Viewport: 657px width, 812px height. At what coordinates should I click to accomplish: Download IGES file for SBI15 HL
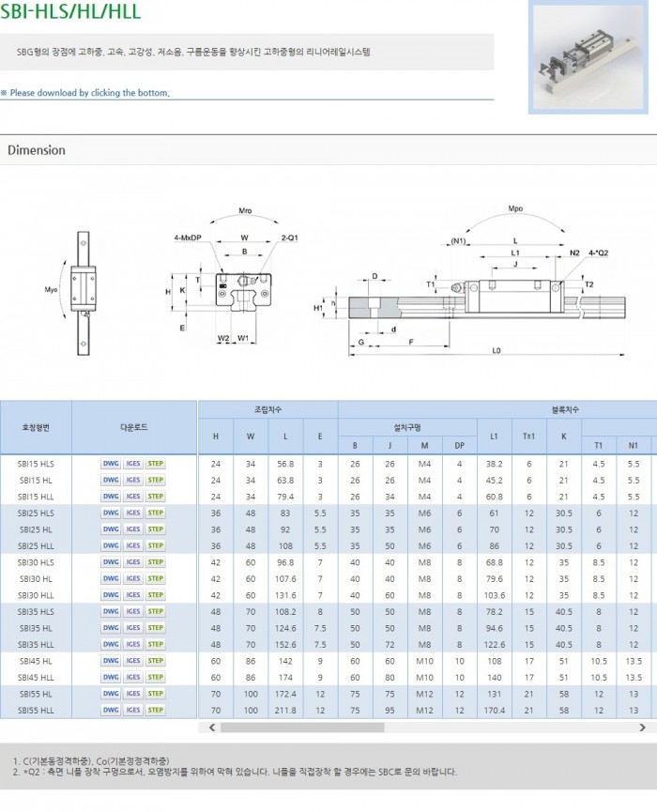133,480
